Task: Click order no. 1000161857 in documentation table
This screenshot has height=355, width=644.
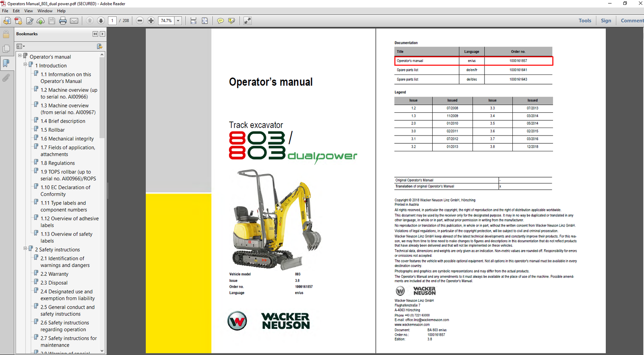Action: [x=518, y=61]
